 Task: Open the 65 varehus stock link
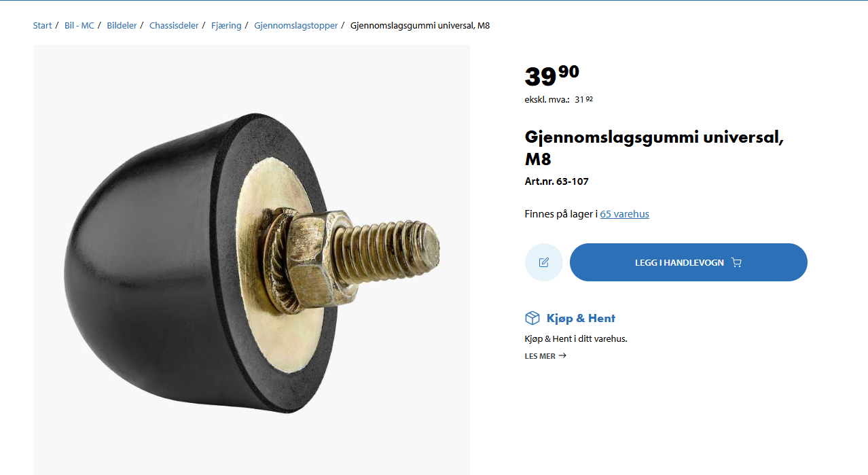(x=625, y=214)
